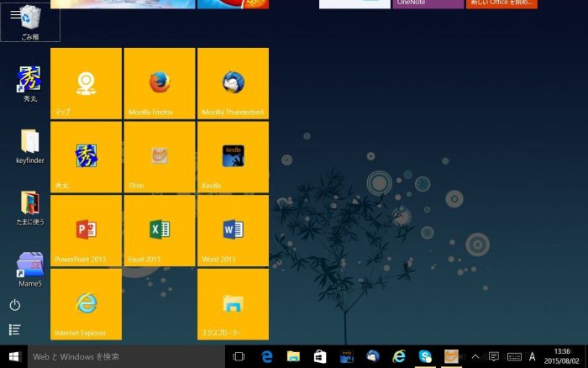Click the 秀丸 editor tile
This screenshot has width=588, height=368.
[87, 156]
